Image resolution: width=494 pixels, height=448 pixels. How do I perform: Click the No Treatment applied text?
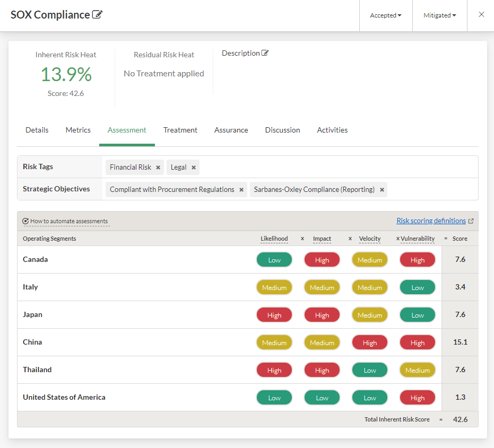(164, 73)
